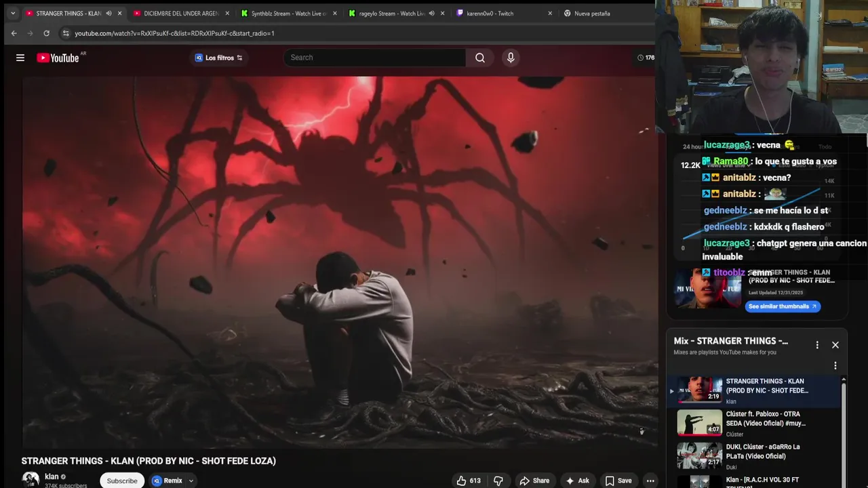Dislike the video with thumbs down
The width and height of the screenshot is (868, 488).
tap(498, 481)
